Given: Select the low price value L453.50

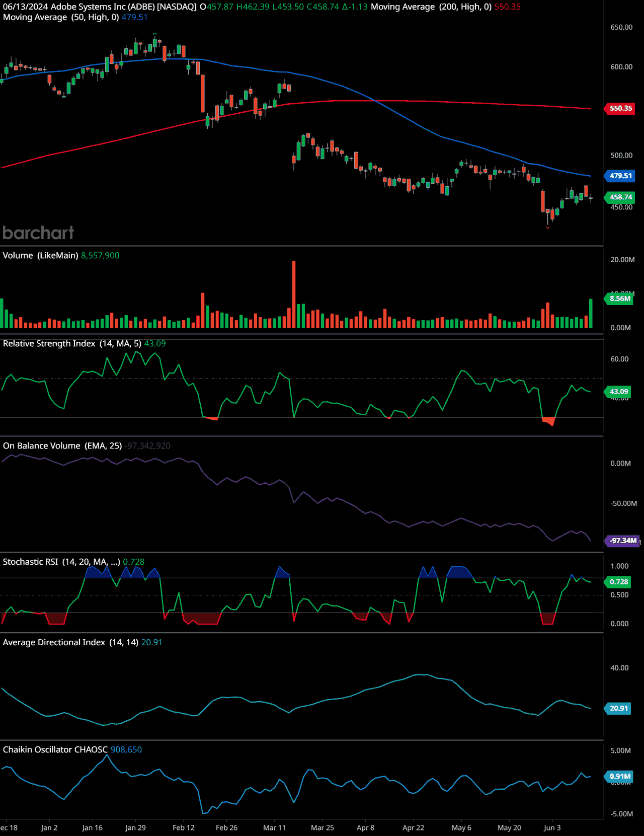Looking at the screenshot, I should 288,7.
